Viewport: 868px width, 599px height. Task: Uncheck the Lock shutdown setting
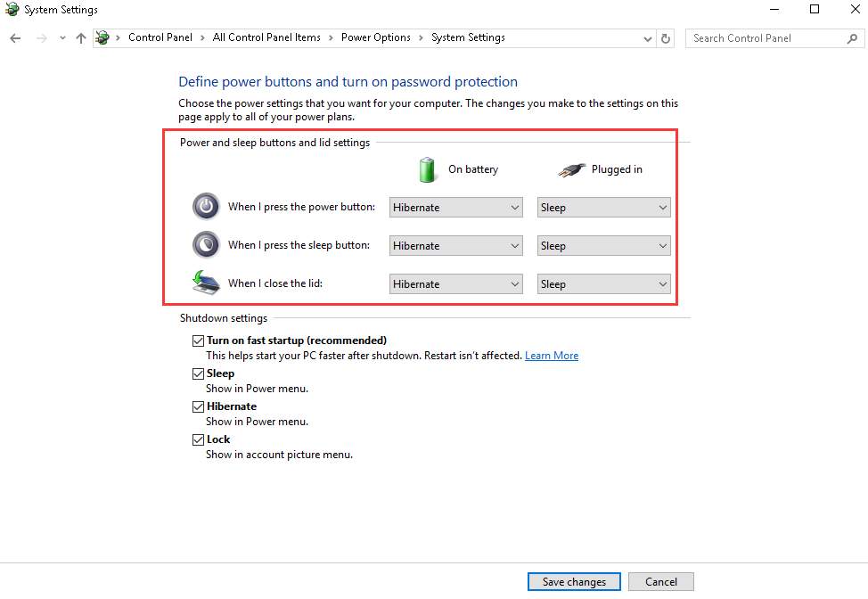click(x=198, y=439)
